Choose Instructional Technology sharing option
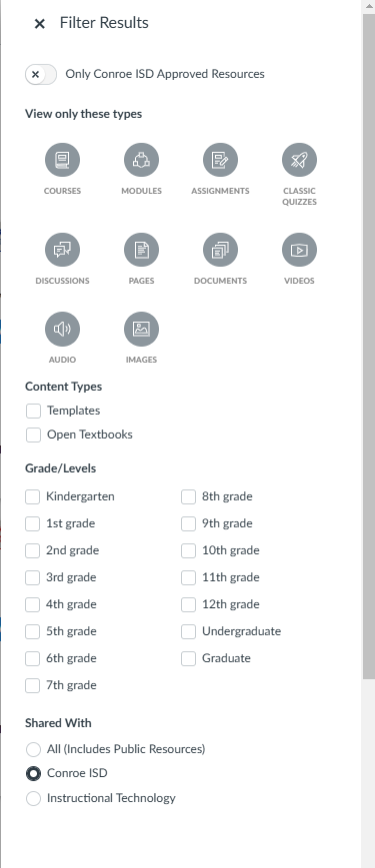 [33, 798]
